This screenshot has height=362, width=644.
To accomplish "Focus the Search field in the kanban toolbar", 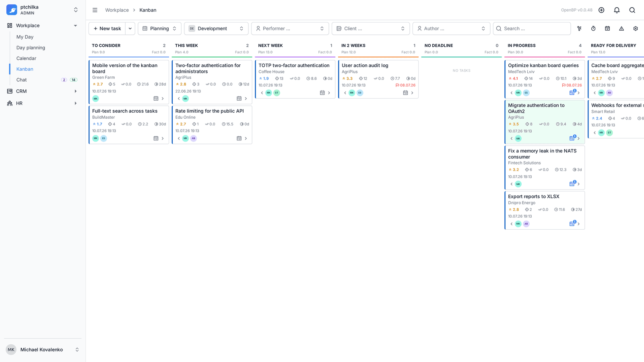I will point(532,29).
